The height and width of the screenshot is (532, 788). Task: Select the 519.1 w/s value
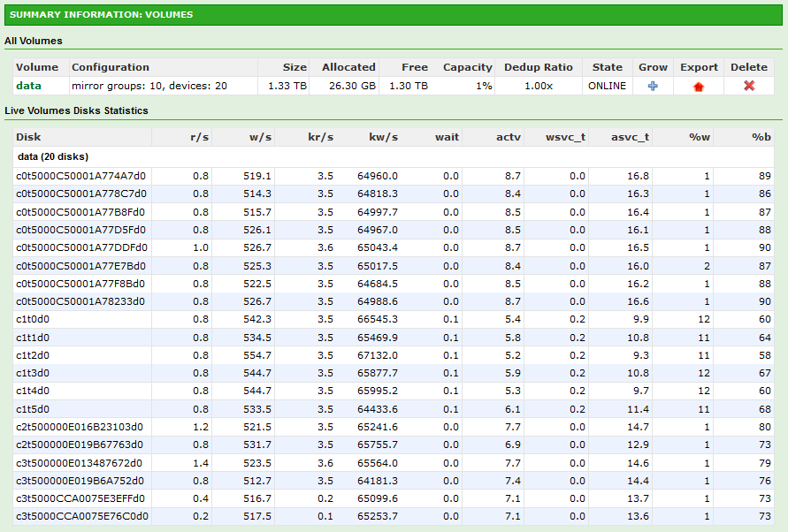[257, 177]
